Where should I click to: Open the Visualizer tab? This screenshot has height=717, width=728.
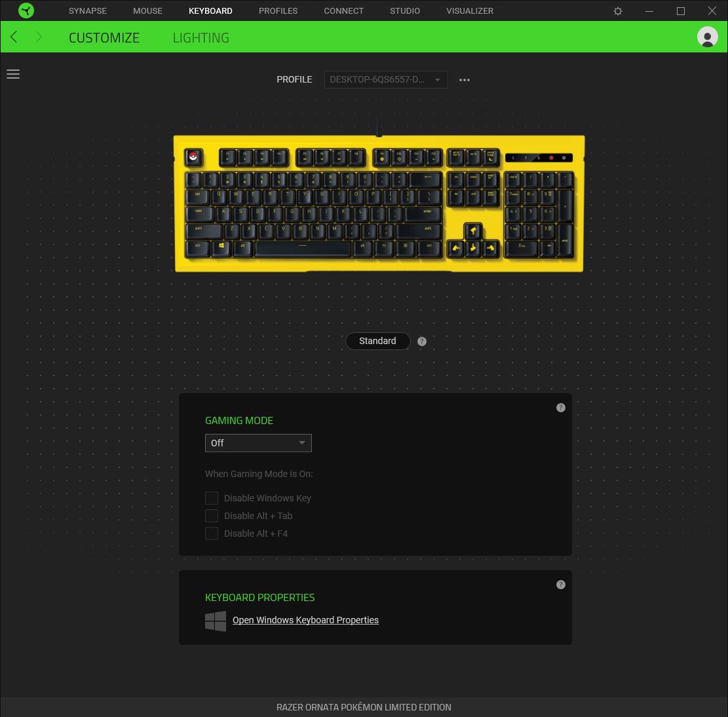pyautogui.click(x=470, y=10)
